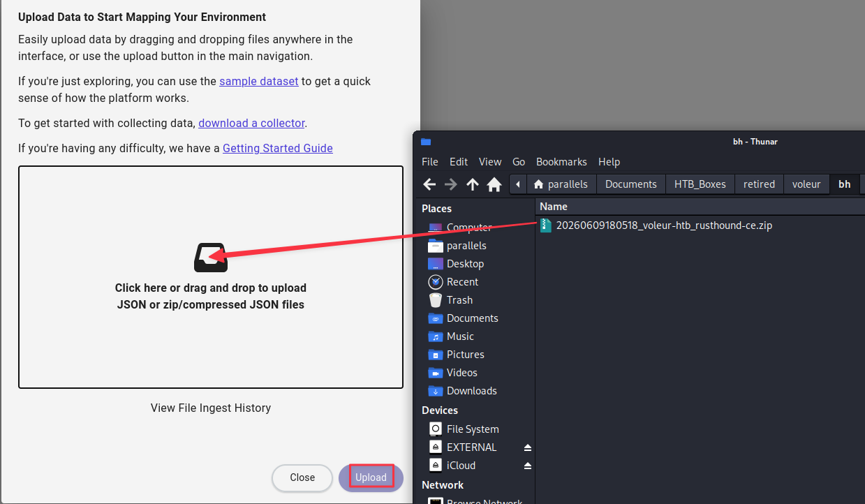Go forward in Thunar toolbar

[x=451, y=184]
